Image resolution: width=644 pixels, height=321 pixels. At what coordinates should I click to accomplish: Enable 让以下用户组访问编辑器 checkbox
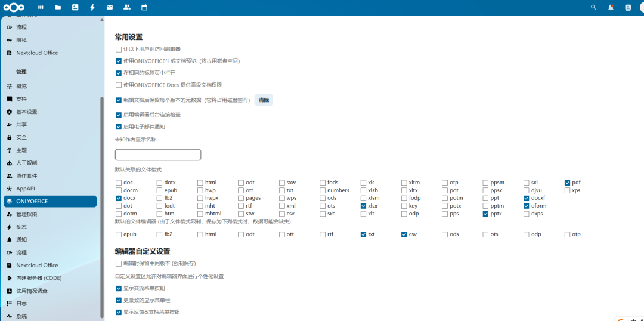tap(119, 50)
